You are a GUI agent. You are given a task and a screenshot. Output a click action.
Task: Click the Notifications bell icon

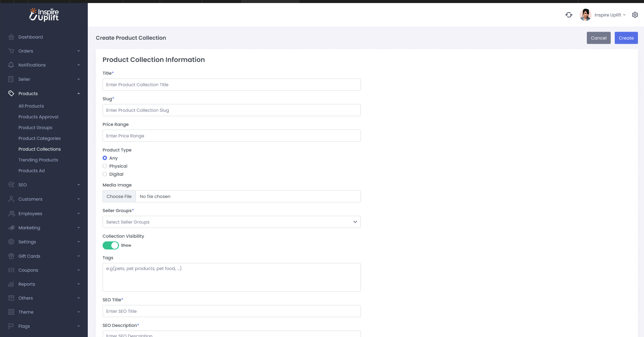[11, 65]
